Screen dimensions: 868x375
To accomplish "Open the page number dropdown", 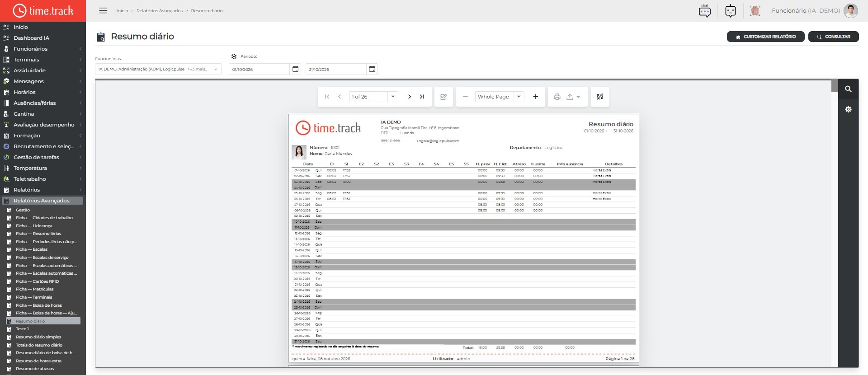I will tap(393, 97).
